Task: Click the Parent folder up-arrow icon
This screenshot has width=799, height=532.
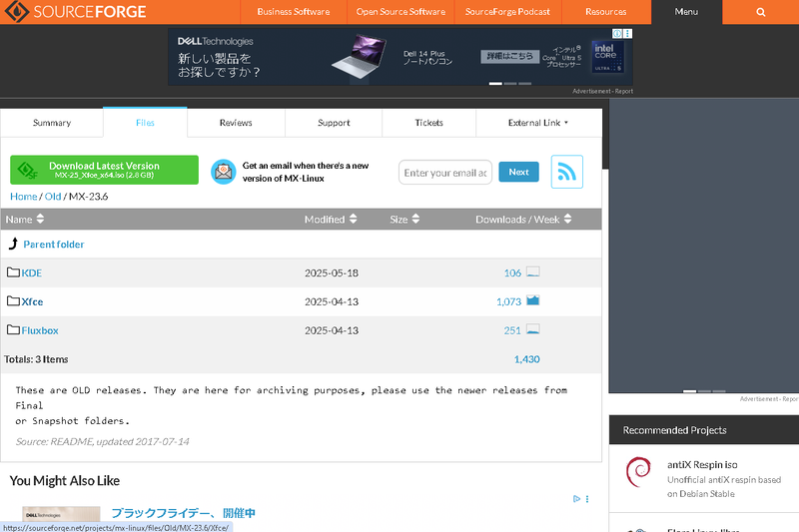Action: (x=13, y=244)
